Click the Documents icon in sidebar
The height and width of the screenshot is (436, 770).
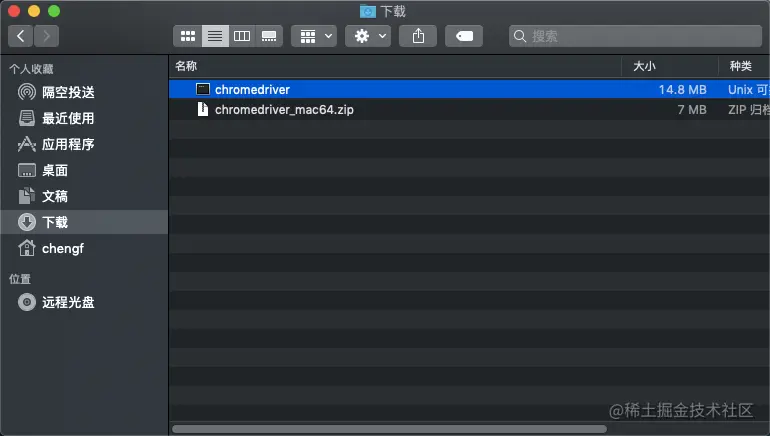click(27, 196)
